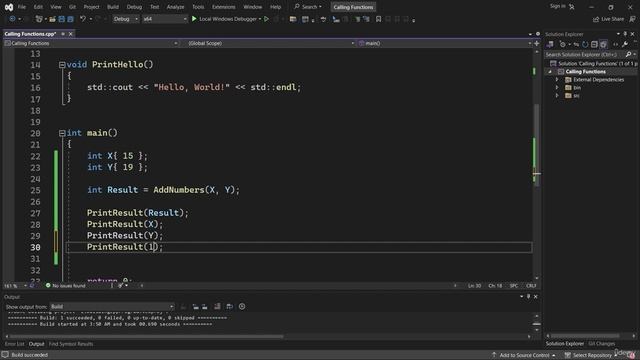Open the Build menu

tap(113, 7)
